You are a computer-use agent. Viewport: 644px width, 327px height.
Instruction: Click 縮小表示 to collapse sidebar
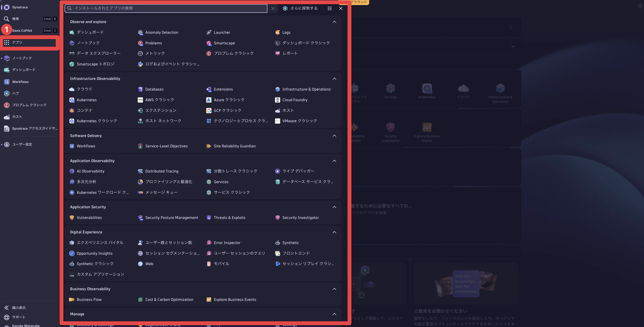click(30, 308)
